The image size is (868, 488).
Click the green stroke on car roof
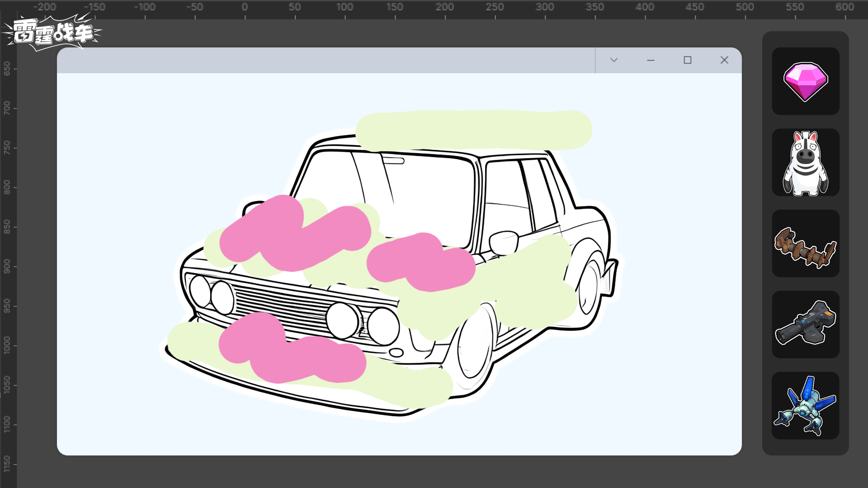pyautogui.click(x=473, y=130)
